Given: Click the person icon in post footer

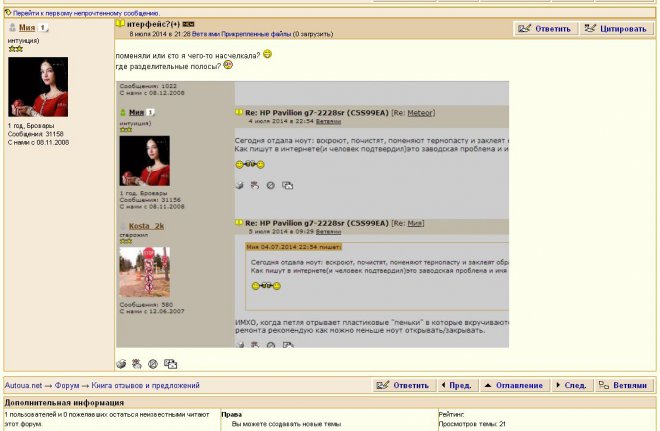Looking at the screenshot, I should pos(137,363).
